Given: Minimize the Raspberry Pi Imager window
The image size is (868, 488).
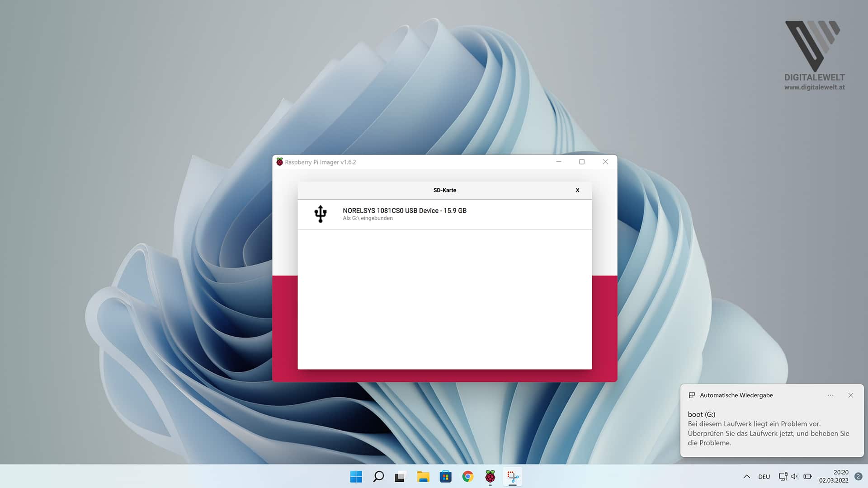Looking at the screenshot, I should coord(559,162).
